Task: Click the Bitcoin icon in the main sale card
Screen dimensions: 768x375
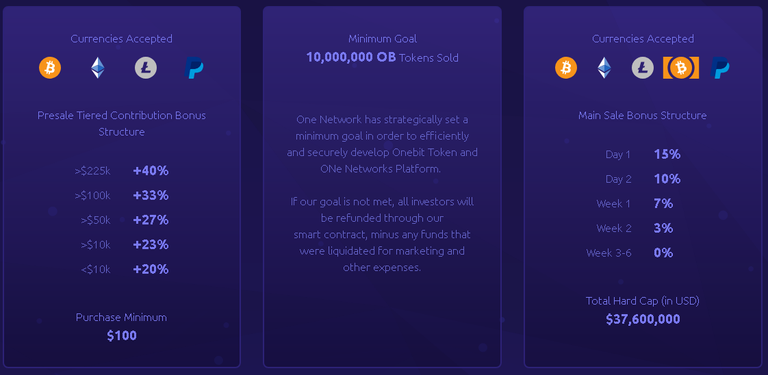Action: pos(566,68)
